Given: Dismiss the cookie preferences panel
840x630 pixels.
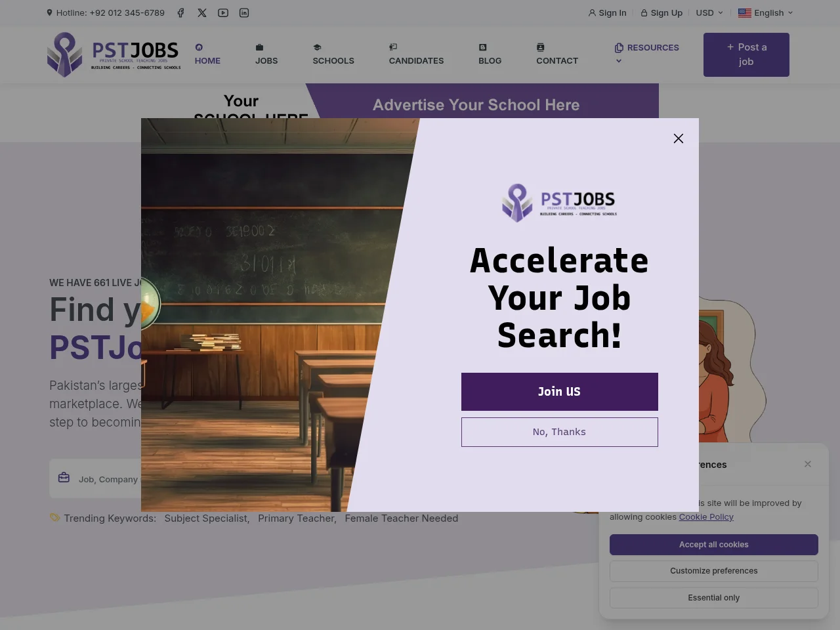Looking at the screenshot, I should tap(808, 464).
